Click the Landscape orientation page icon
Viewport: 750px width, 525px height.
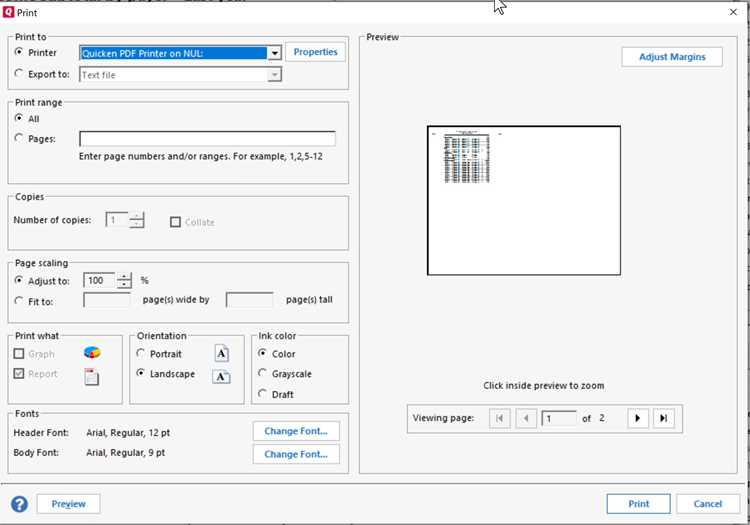point(221,377)
